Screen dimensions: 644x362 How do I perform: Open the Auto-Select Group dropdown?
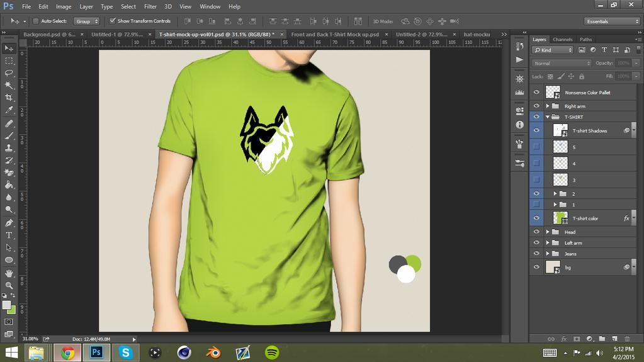(x=86, y=21)
